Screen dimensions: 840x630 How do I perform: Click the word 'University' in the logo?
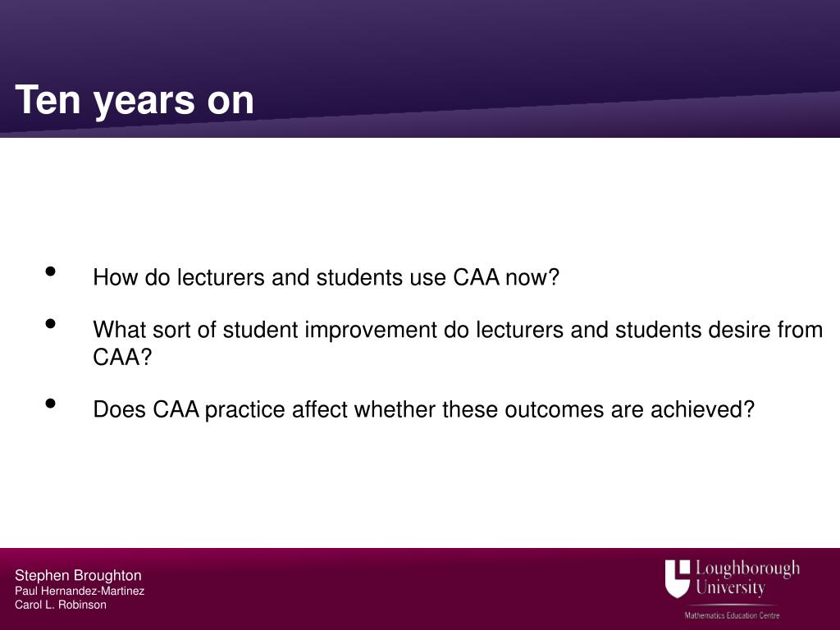point(731,587)
